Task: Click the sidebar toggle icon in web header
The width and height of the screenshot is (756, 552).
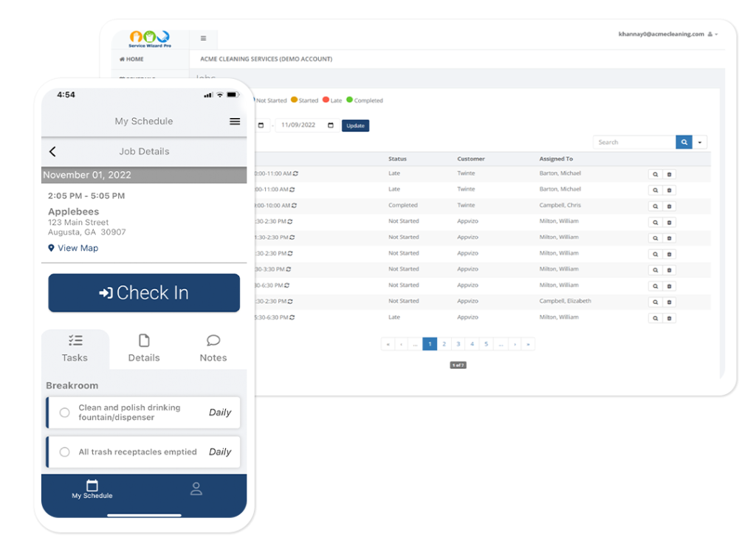Action: tap(204, 38)
